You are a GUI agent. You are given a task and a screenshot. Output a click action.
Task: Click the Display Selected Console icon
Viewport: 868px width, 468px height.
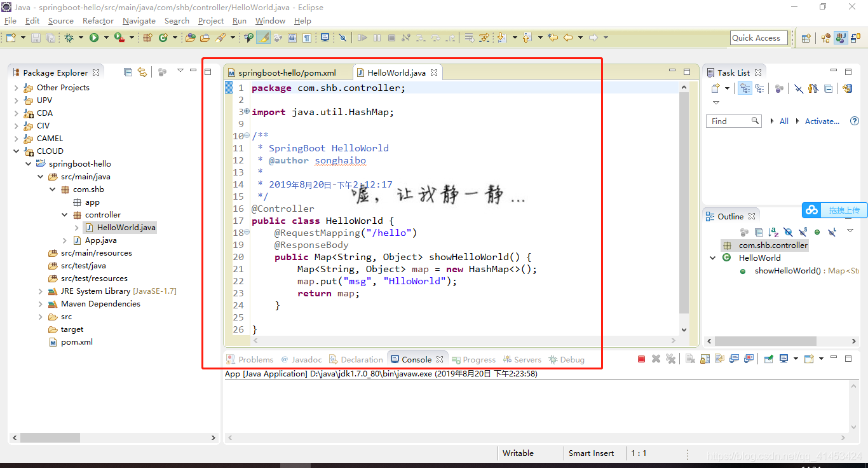784,359
